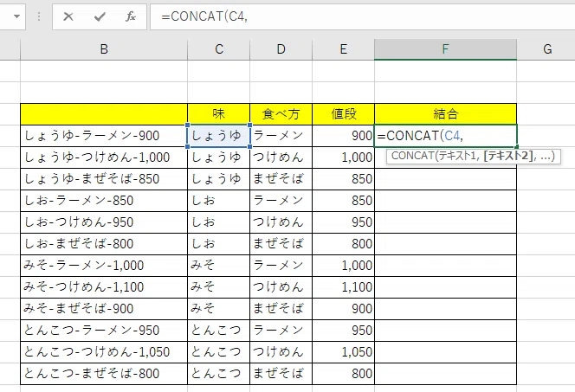The height and width of the screenshot is (392, 575).
Task: Select column C header
Action: point(219,49)
